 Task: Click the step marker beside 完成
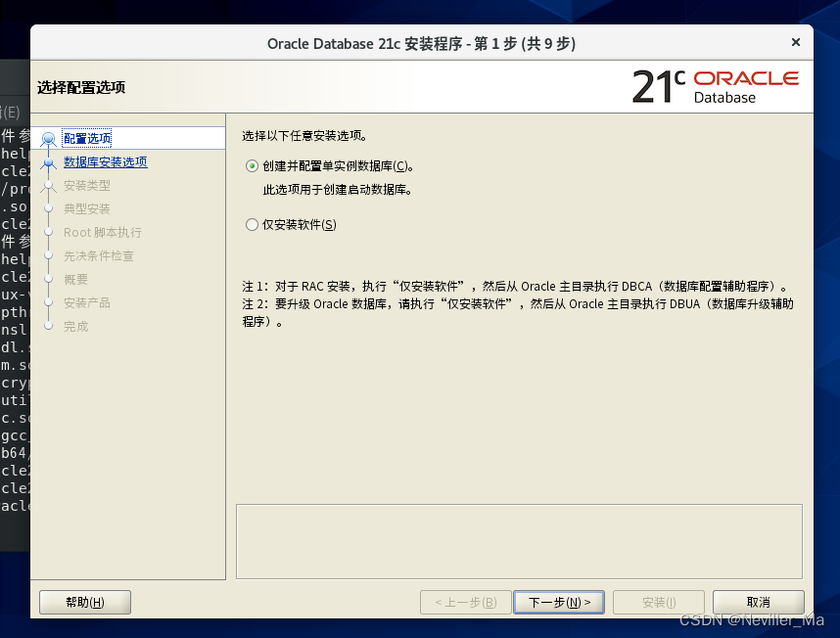click(49, 326)
